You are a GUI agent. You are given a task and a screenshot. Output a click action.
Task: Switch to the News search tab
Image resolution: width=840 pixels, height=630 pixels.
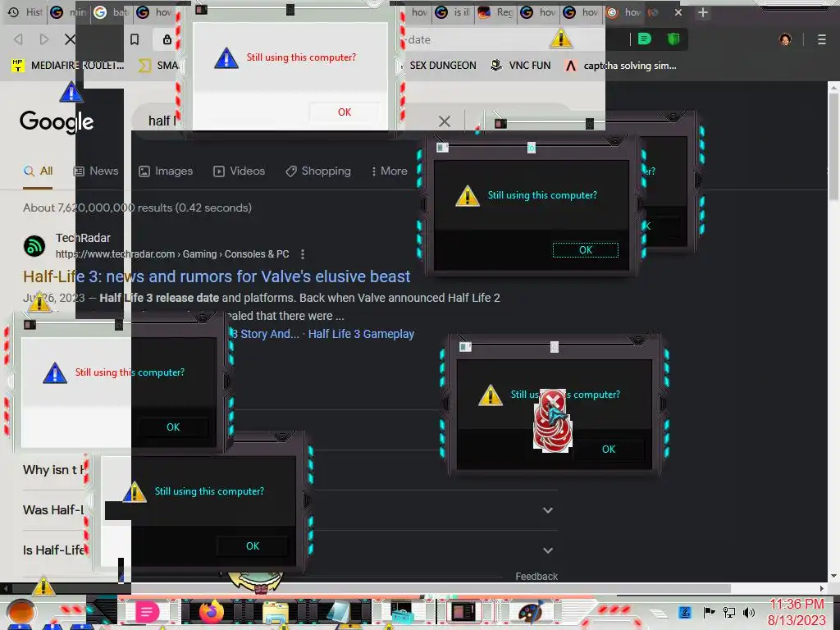click(x=96, y=171)
